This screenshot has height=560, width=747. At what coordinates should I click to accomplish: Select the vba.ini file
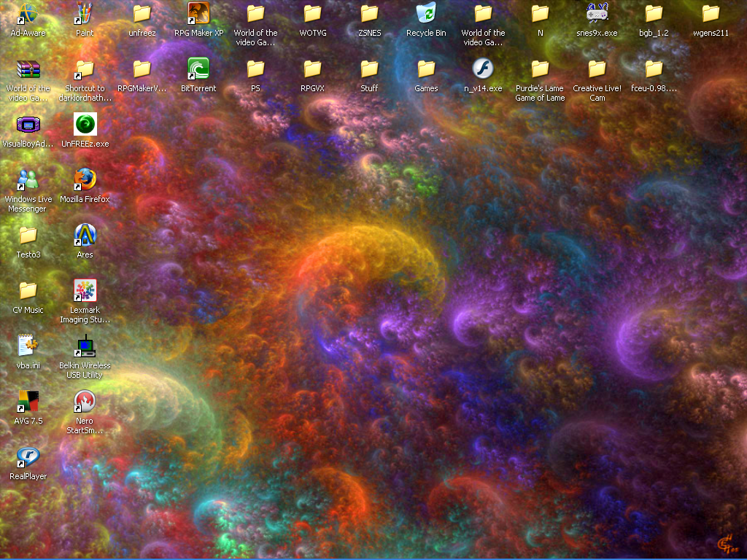coord(28,346)
